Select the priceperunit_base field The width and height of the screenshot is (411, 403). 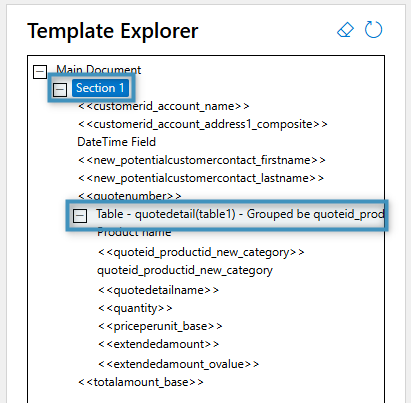click(x=160, y=326)
